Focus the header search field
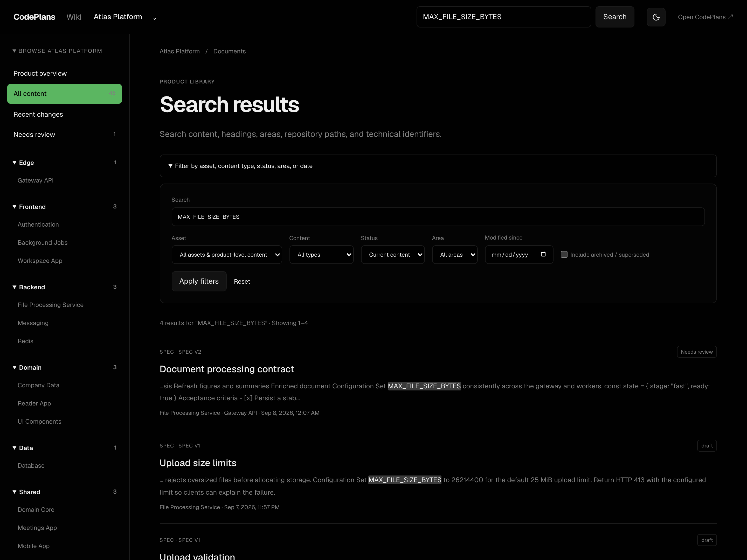Screen dimensions: 747x560 tap(503, 17)
